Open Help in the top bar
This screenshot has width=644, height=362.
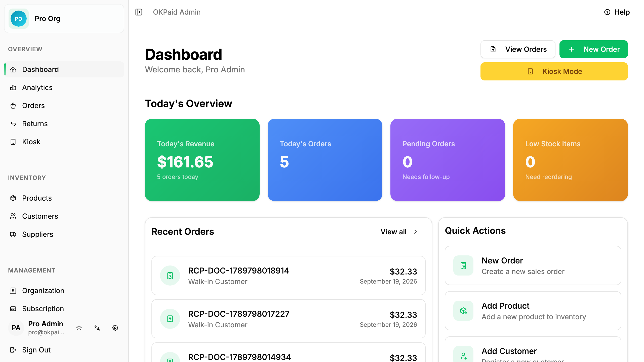tap(617, 12)
